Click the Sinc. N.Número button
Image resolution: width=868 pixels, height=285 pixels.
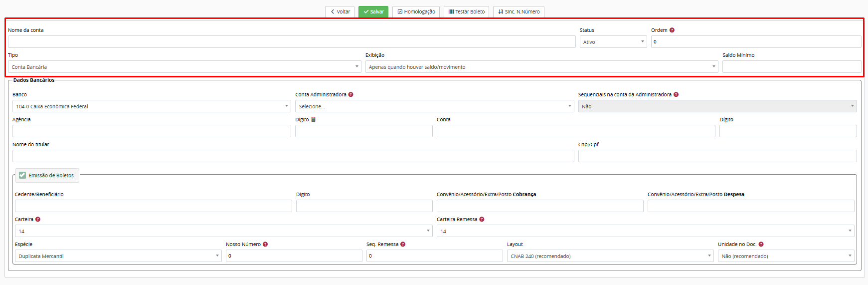[519, 11]
